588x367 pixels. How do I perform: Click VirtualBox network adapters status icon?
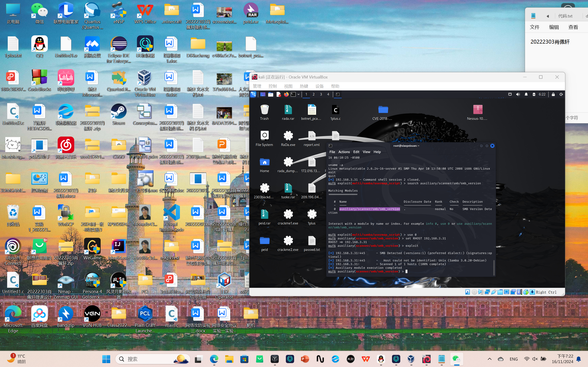pyautogui.click(x=487, y=292)
